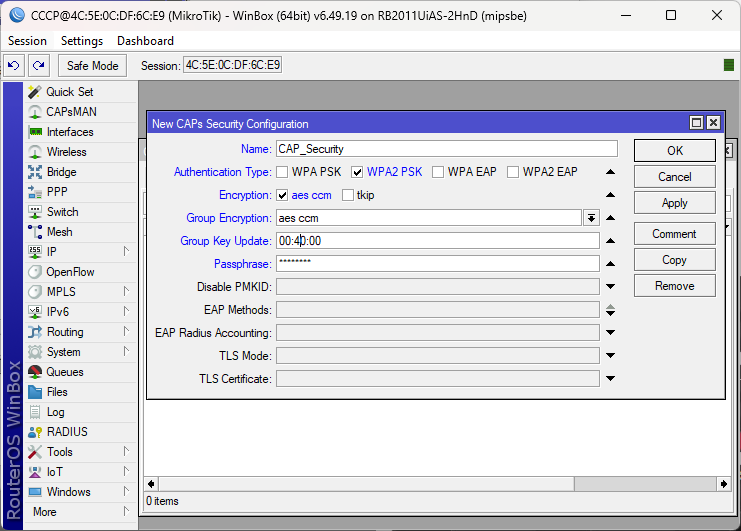The image size is (741, 531).
Task: Open the Dashboard menu
Action: pos(146,41)
